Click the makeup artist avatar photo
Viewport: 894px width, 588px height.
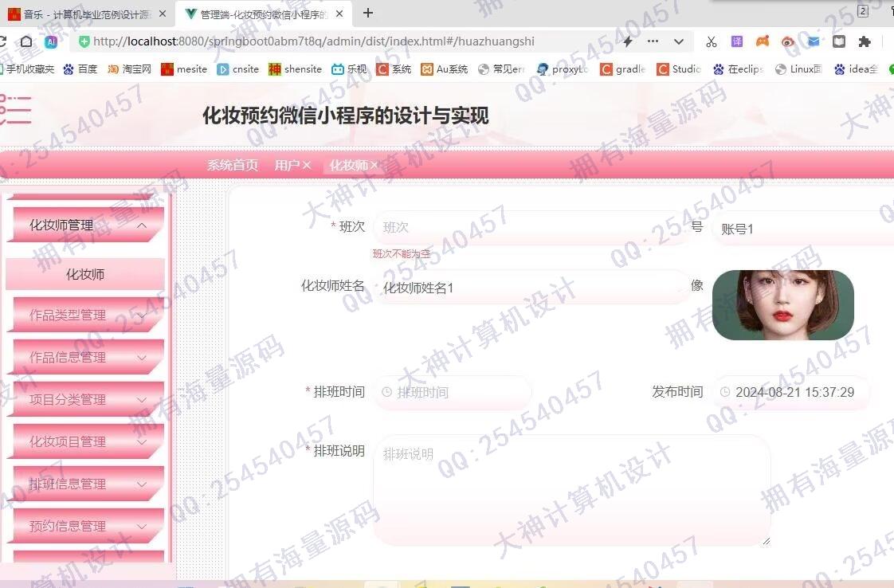click(x=782, y=305)
